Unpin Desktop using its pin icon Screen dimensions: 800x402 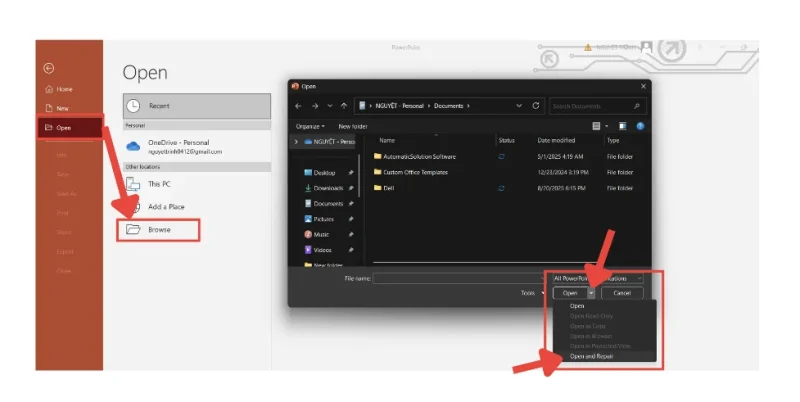351,173
